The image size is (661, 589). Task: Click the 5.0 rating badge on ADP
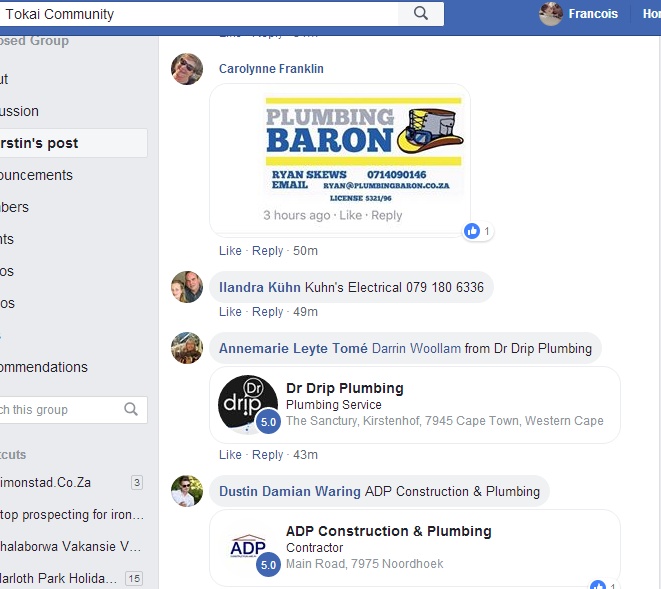coord(268,565)
